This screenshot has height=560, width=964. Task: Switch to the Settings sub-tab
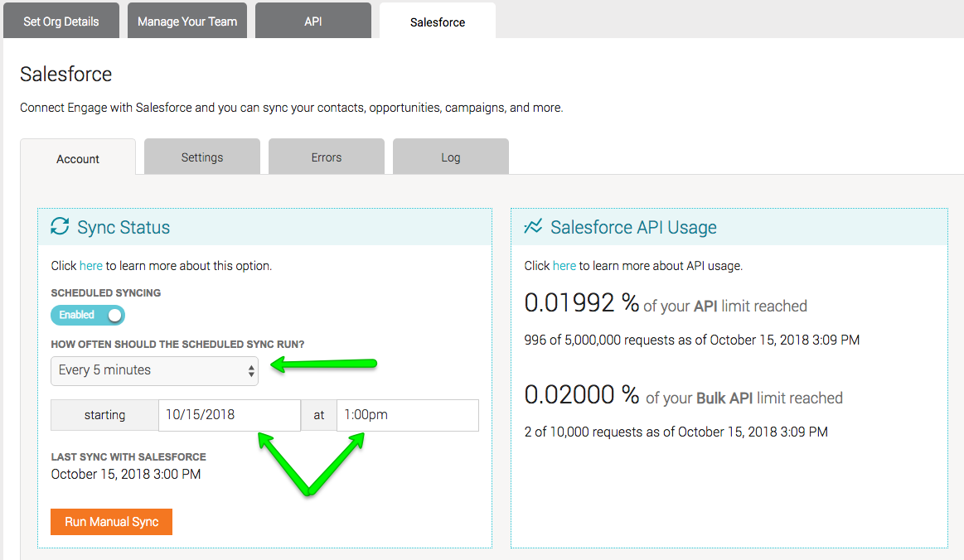point(201,157)
